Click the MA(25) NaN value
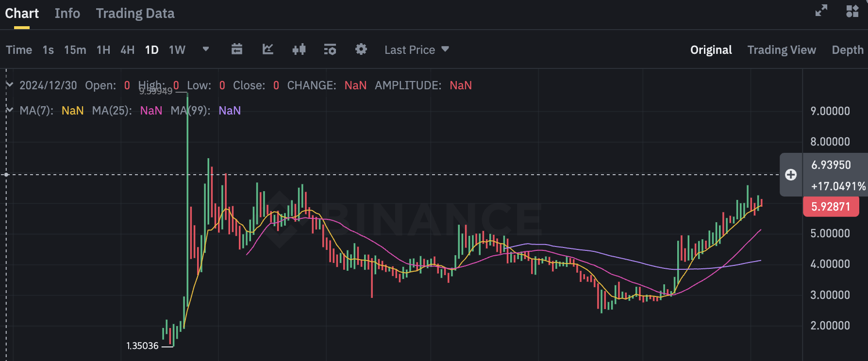 (x=151, y=111)
